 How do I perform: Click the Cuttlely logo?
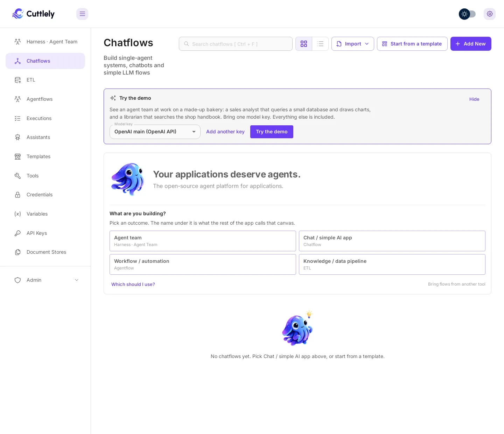[x=33, y=14]
